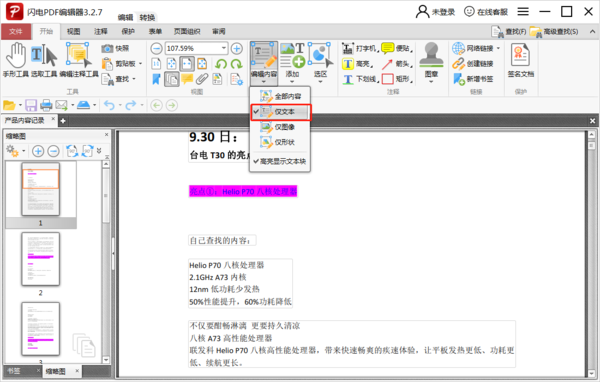Viewport: 600px width, 382px height.
Task: Select the 高亮 highlight tool
Action: click(358, 64)
